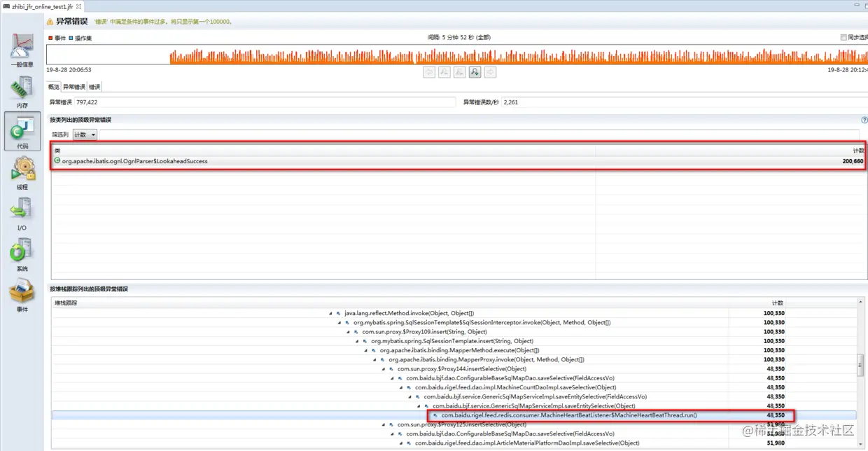Screen dimensions: 868x451
Task: Select the com.sun.proxy.$Proxy109.insert row text
Action: click(x=424, y=332)
